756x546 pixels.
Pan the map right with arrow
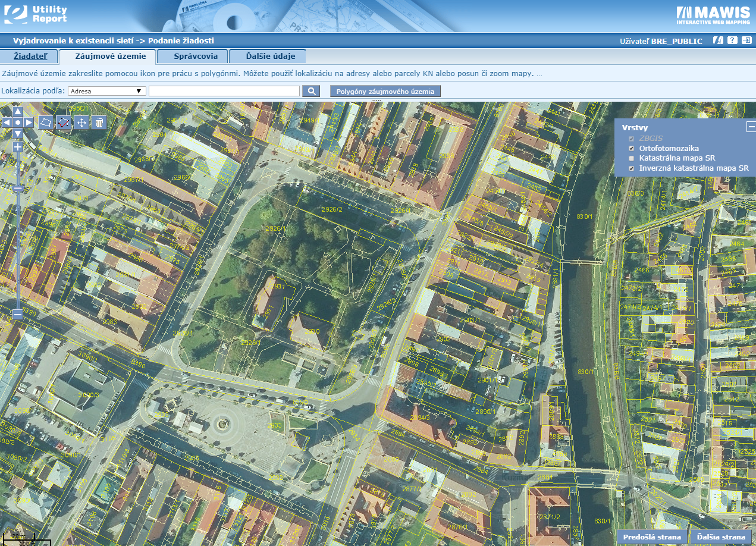pyautogui.click(x=29, y=122)
